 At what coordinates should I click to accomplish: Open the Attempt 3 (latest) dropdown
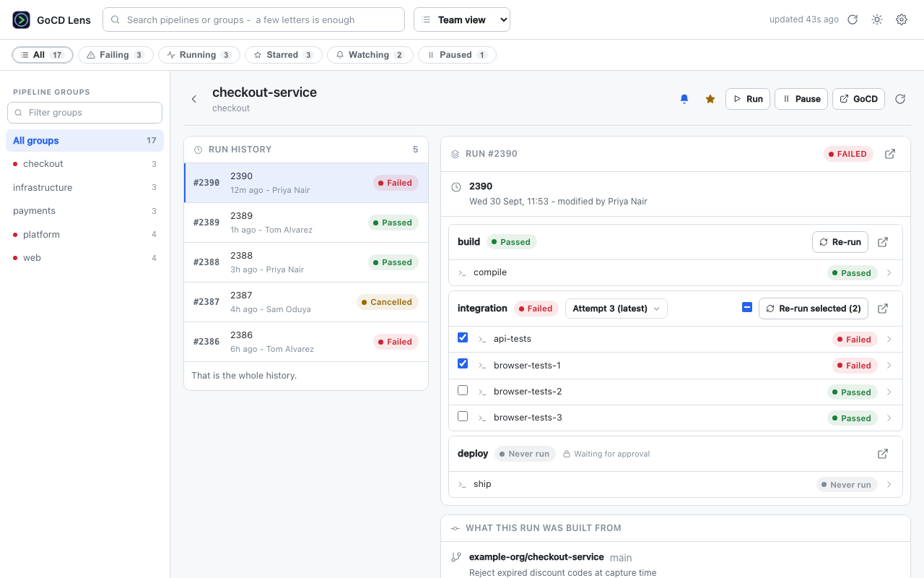616,309
